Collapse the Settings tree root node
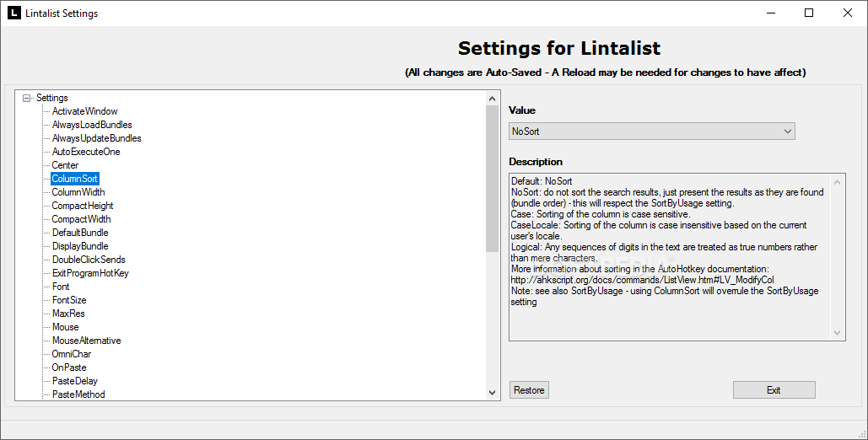 [26, 98]
